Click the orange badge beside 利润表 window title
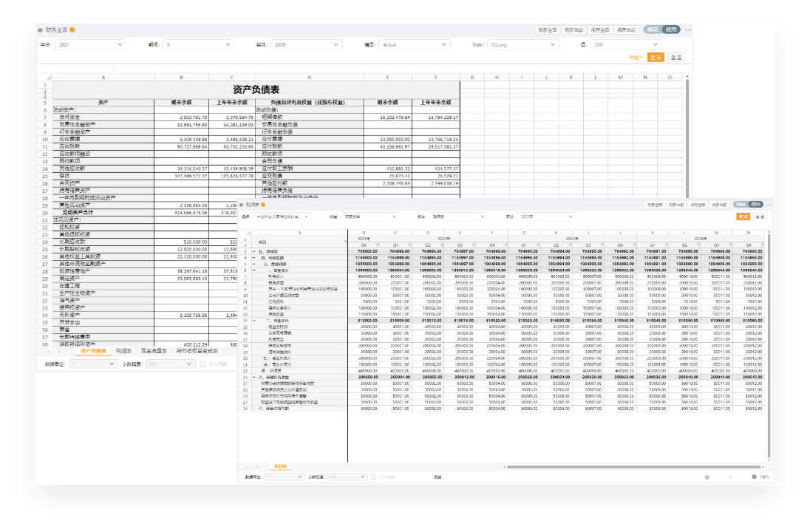This screenshot has height=532, width=810. click(x=263, y=205)
